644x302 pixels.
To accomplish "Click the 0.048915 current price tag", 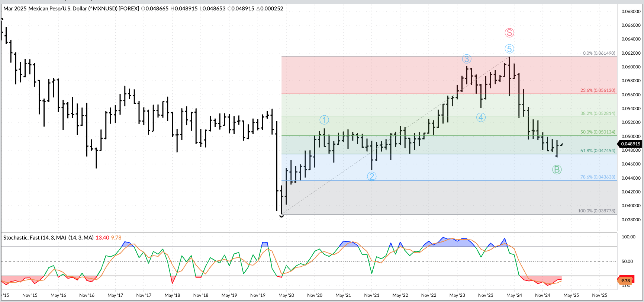I will (630, 144).
